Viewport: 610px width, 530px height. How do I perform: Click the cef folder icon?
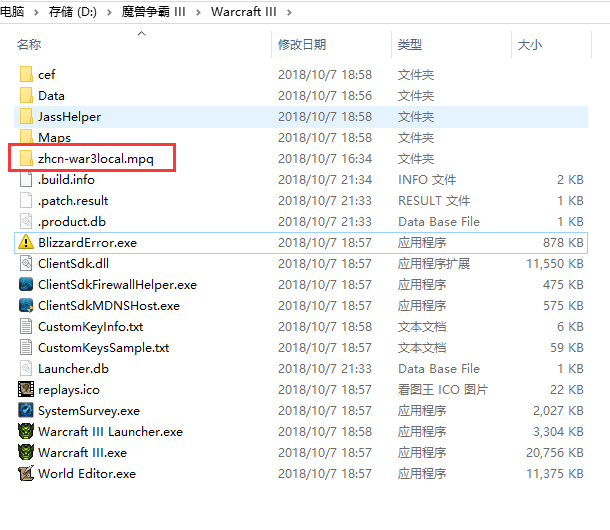click(x=26, y=74)
